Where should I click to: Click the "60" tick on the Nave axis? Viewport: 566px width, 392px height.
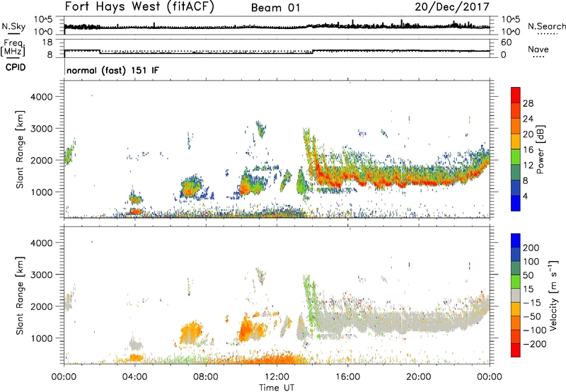click(506, 42)
